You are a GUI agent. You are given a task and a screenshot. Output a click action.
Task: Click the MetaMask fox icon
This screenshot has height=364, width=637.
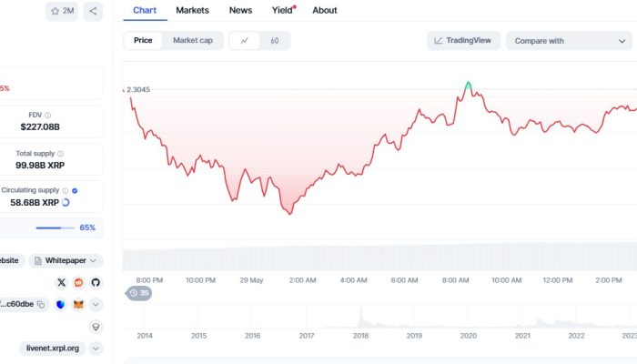coord(78,304)
